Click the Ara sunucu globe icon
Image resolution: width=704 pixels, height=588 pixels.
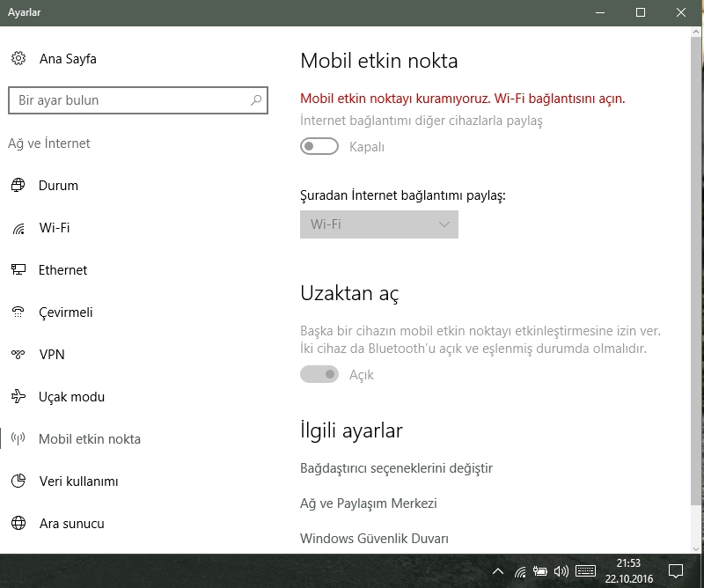(18, 523)
